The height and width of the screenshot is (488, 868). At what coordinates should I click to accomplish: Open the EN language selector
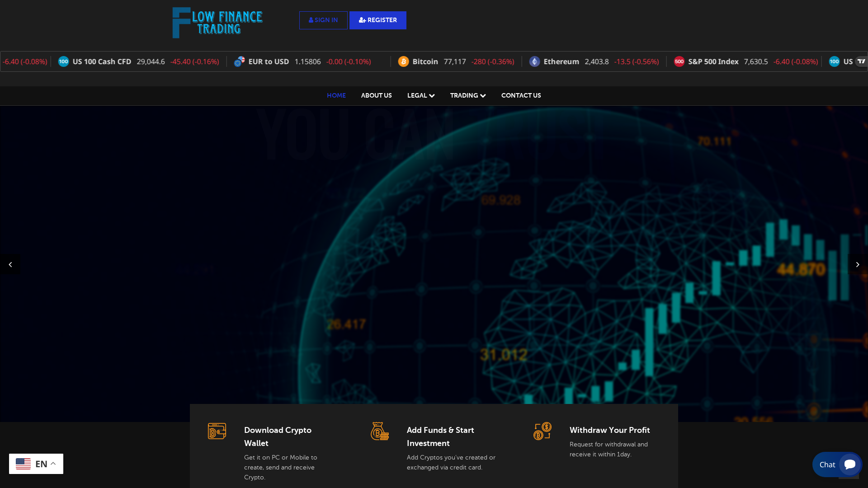coord(36,464)
